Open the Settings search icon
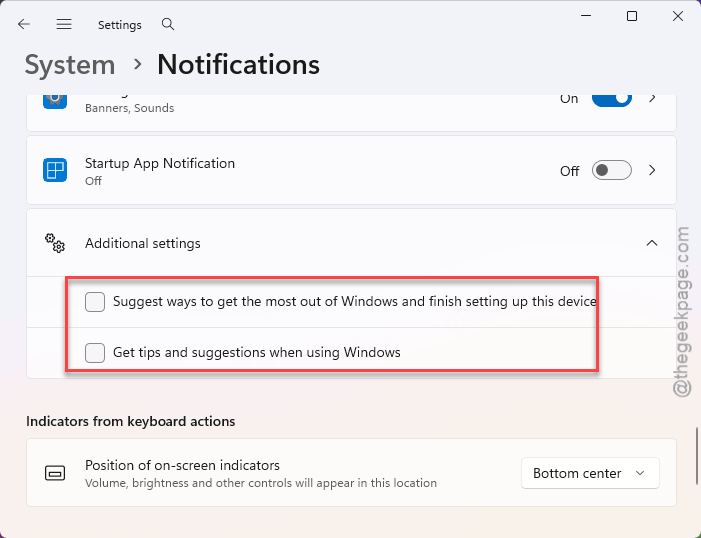This screenshot has height=538, width=701. pyautogui.click(x=168, y=24)
